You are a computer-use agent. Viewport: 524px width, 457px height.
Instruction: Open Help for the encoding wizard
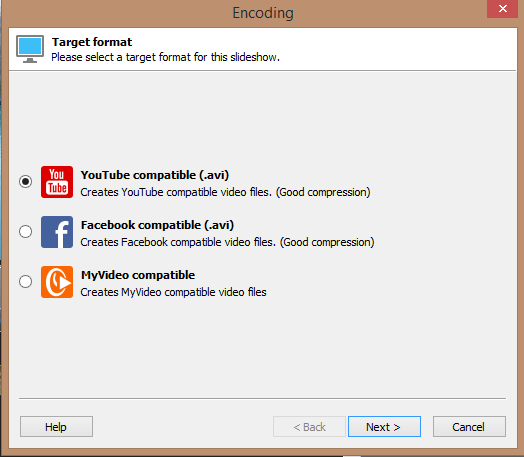click(56, 427)
